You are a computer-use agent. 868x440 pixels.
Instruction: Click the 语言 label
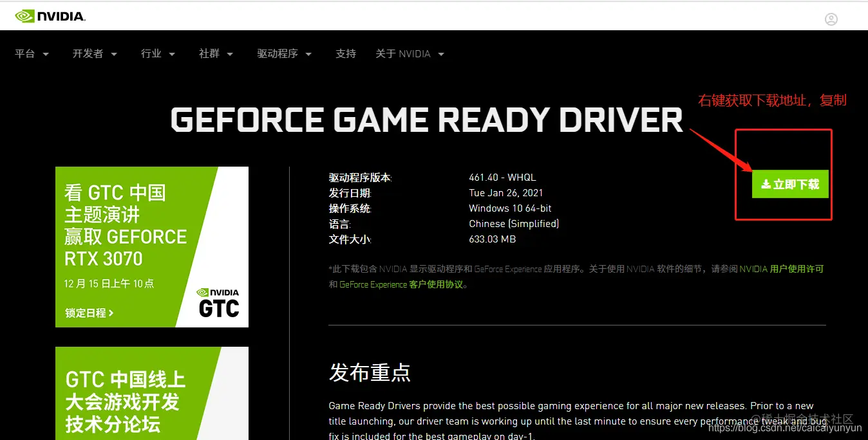coord(339,224)
